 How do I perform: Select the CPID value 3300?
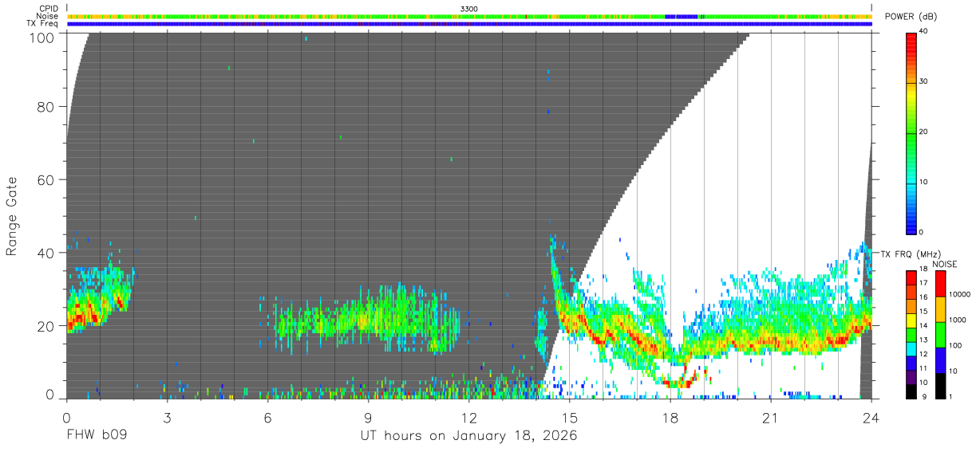[x=469, y=9]
